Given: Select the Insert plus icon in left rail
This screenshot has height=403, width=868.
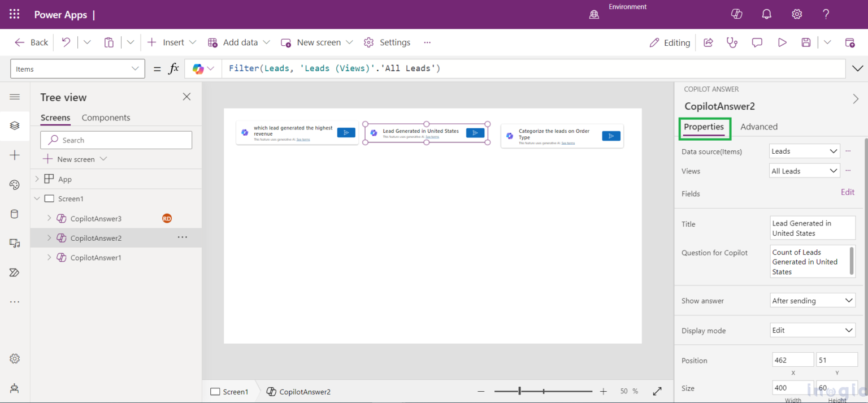Looking at the screenshot, I should (15, 155).
